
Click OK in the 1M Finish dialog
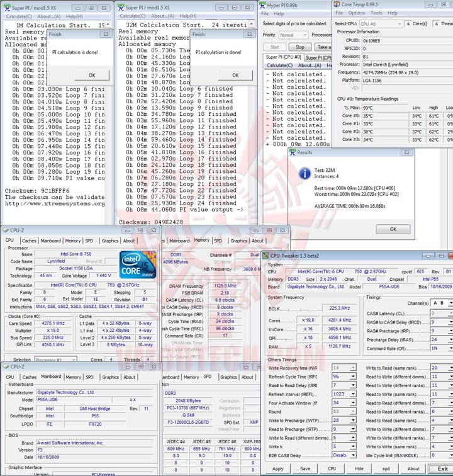[92, 75]
